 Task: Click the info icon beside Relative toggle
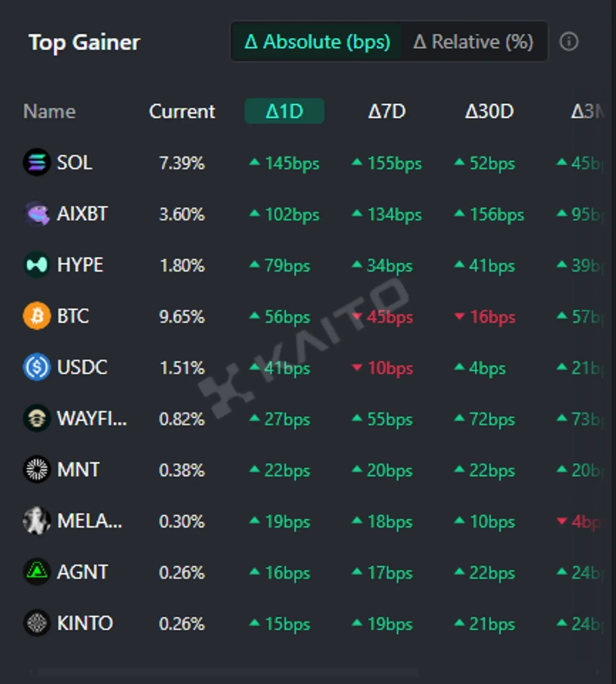pyautogui.click(x=569, y=42)
